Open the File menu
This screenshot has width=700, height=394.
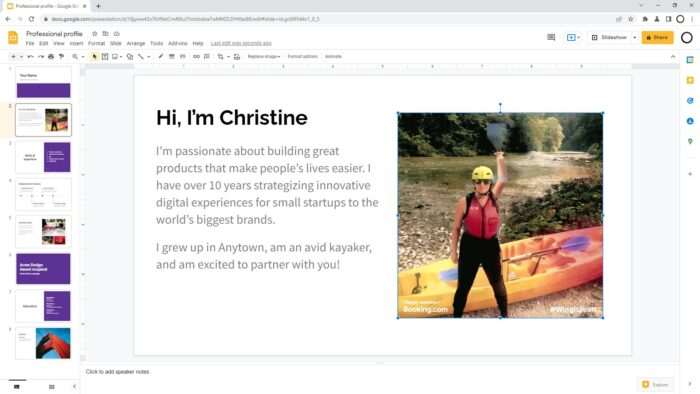(30, 44)
